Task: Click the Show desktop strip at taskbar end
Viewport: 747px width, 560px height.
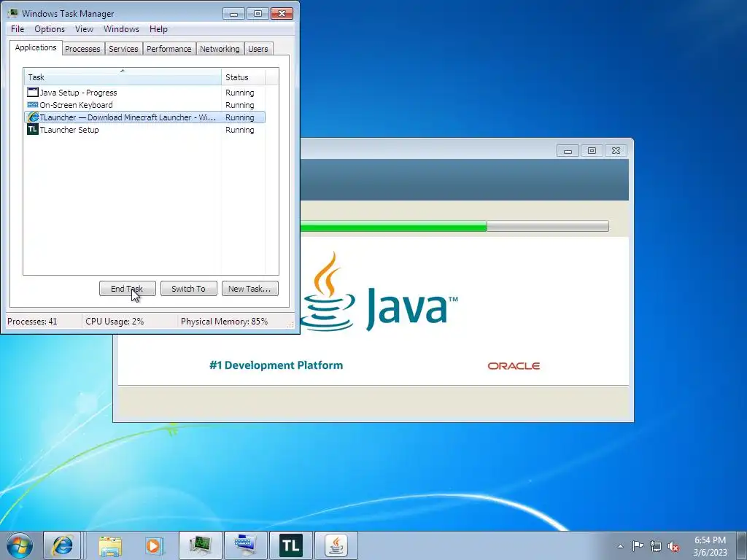Action: pos(742,545)
